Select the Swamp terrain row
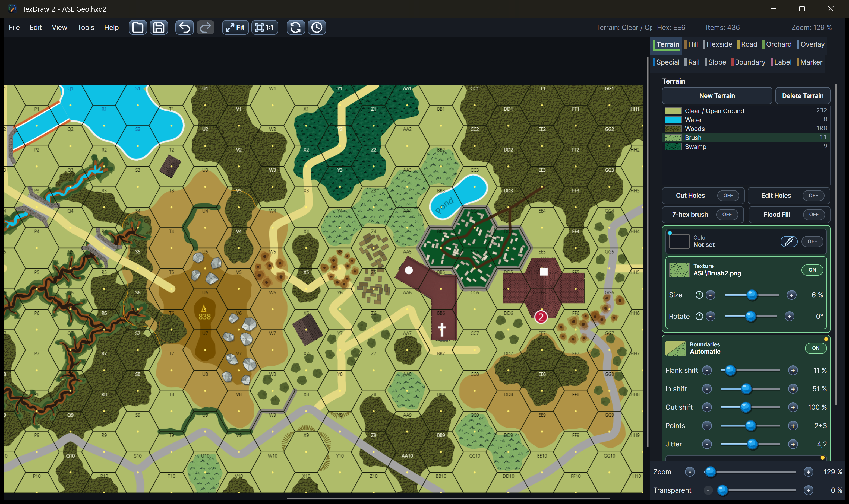 pyautogui.click(x=746, y=147)
